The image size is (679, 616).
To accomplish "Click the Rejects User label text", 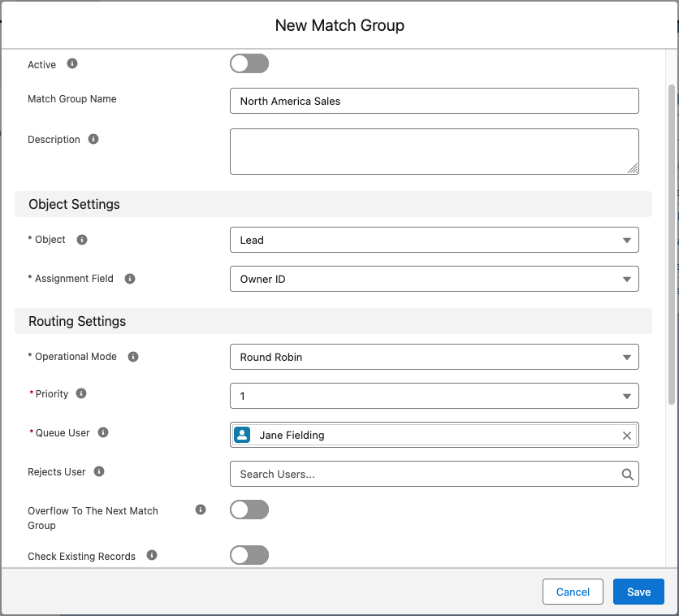I will pyautogui.click(x=57, y=471).
